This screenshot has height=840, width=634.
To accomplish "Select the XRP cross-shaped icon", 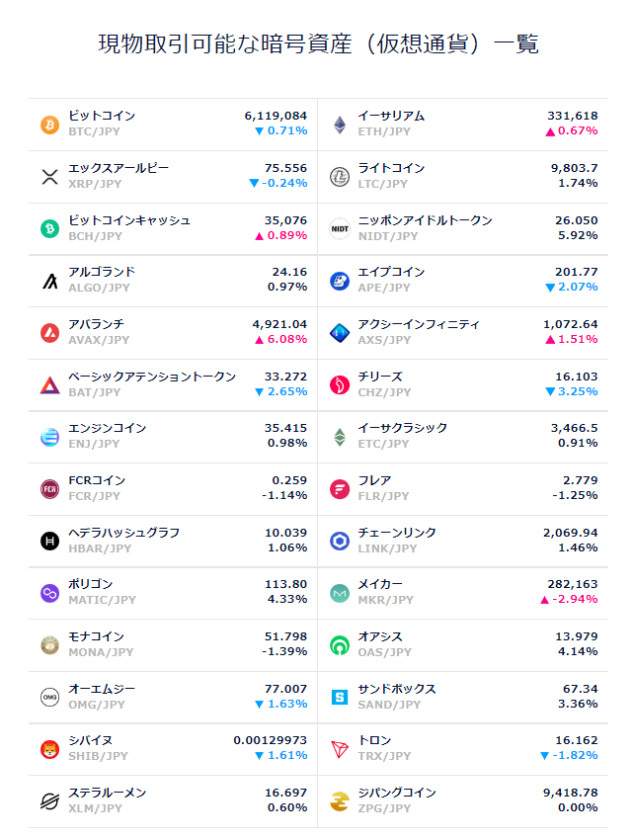I will 49,177.
